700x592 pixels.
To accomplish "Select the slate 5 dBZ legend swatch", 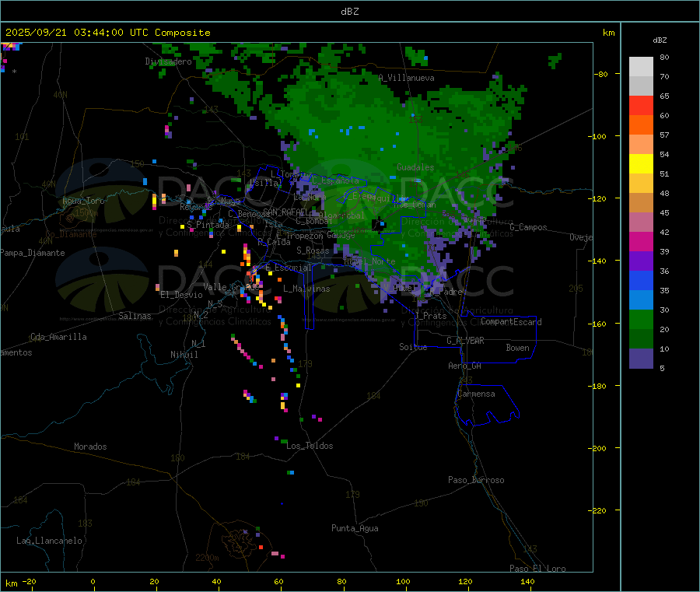I will point(641,359).
